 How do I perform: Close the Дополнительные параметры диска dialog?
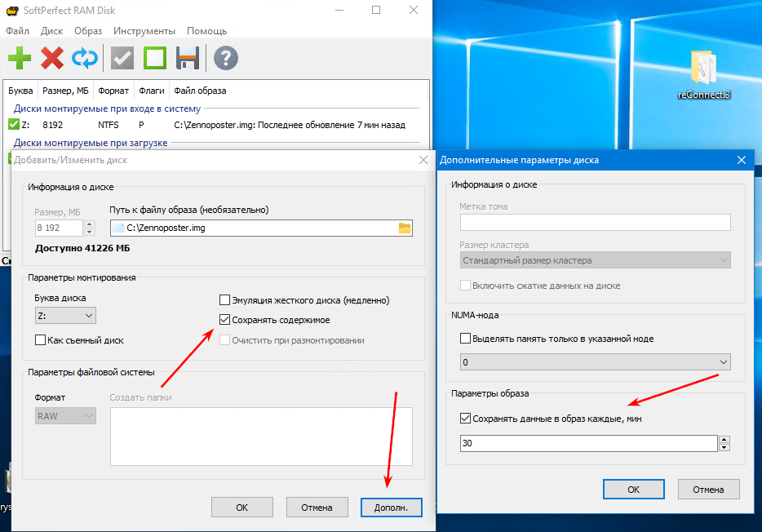tap(742, 160)
